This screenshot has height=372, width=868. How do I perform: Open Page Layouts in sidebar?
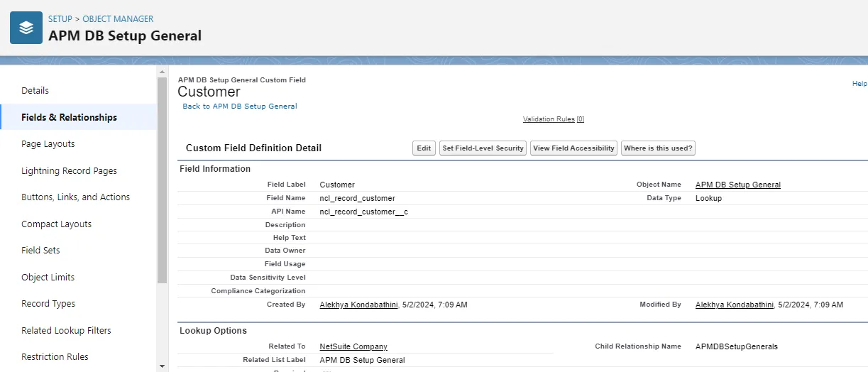coord(48,144)
